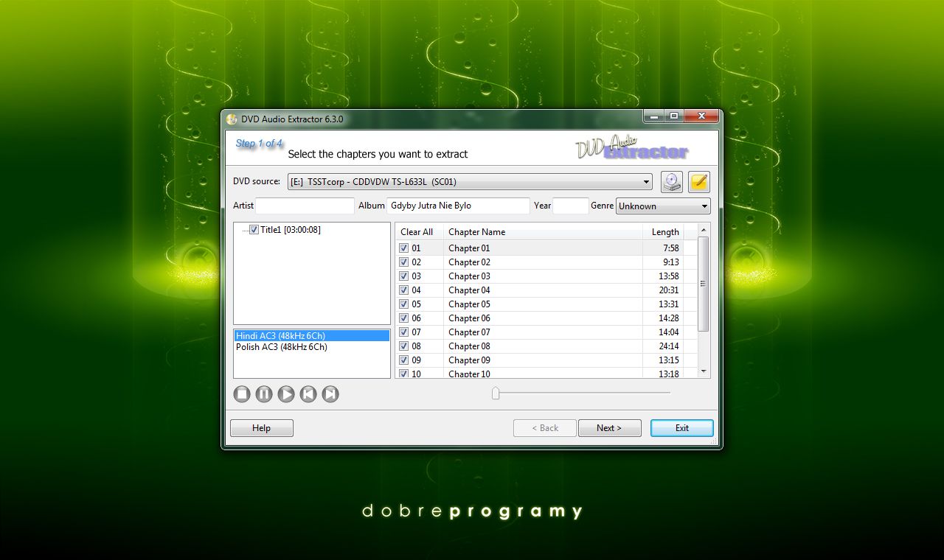Start audio preview with Play button
This screenshot has width=944, height=560.
(x=286, y=394)
